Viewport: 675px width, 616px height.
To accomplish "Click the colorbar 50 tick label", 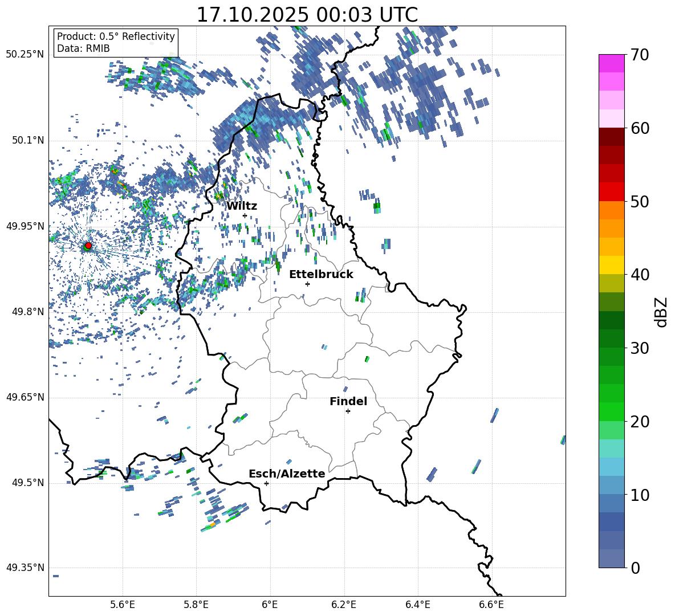I will click(640, 202).
